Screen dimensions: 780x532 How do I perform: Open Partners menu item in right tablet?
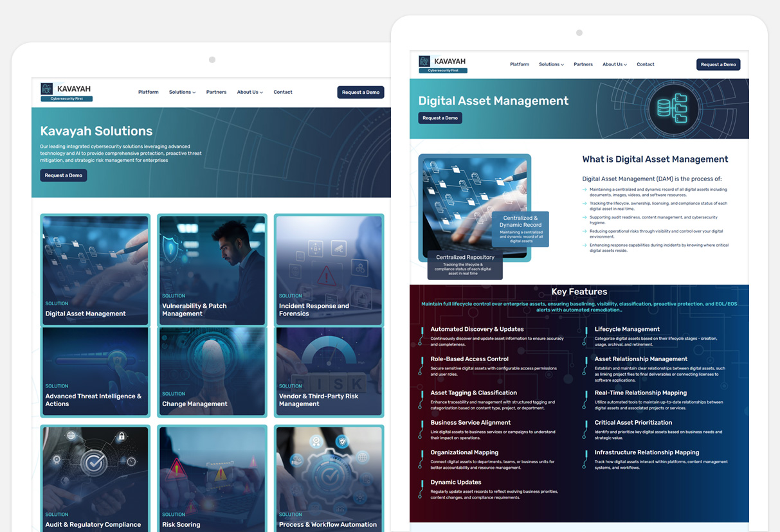[583, 64]
